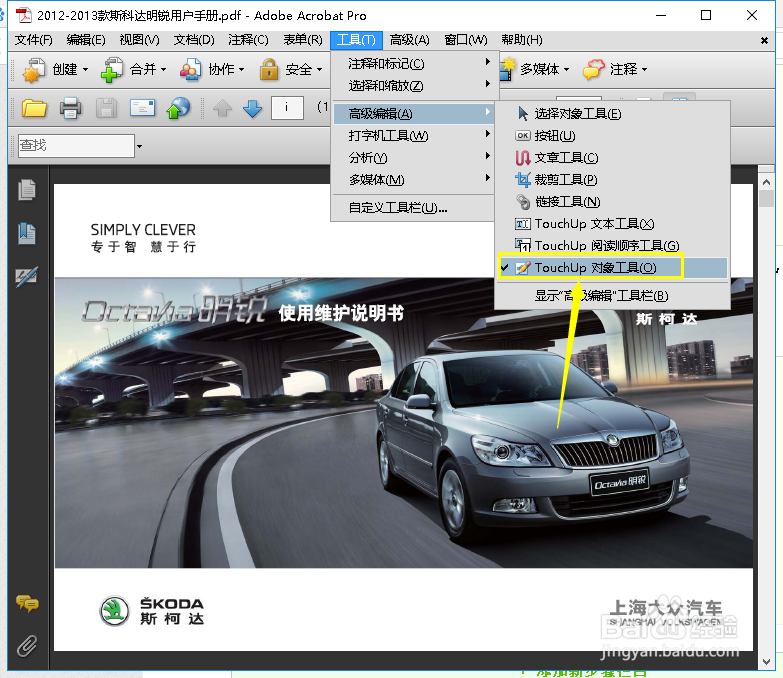Click the scrollbar up arrow
783x678 pixels.
(767, 182)
